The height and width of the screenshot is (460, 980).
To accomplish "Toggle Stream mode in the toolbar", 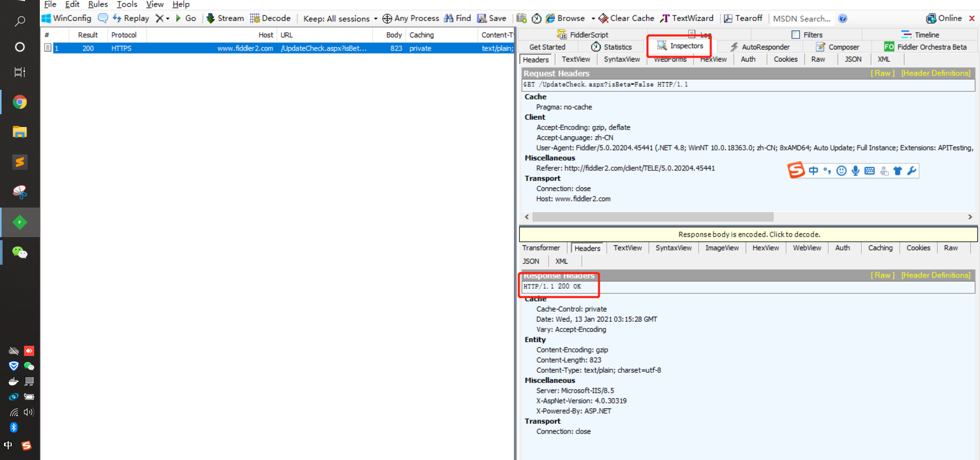I will pyautogui.click(x=225, y=18).
